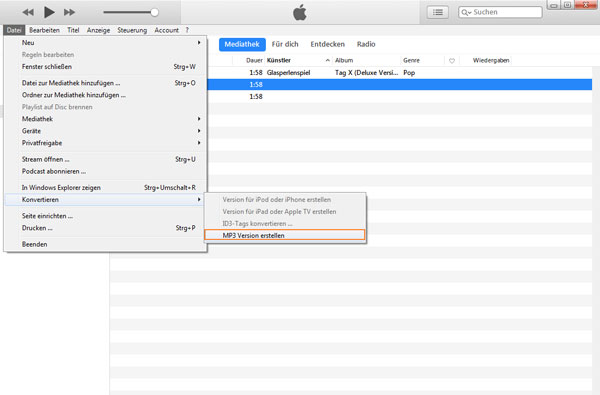Choose Stream öffnen
The width and height of the screenshot is (600, 395).
[106, 159]
